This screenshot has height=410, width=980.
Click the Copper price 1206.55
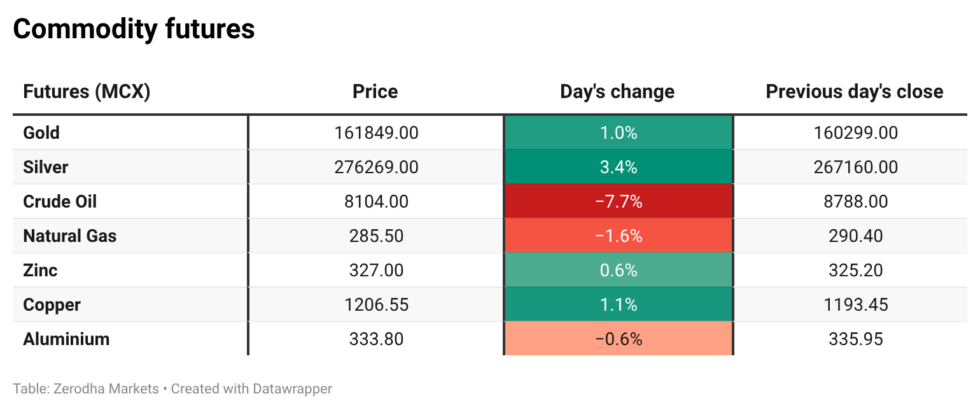pos(376,305)
